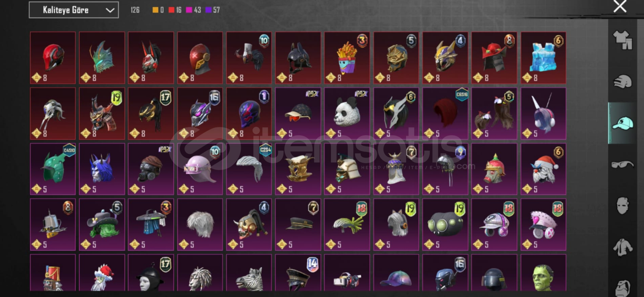Select the Santa hat with beard item
Image resolution: width=644 pixels, height=297 pixels.
544,169
